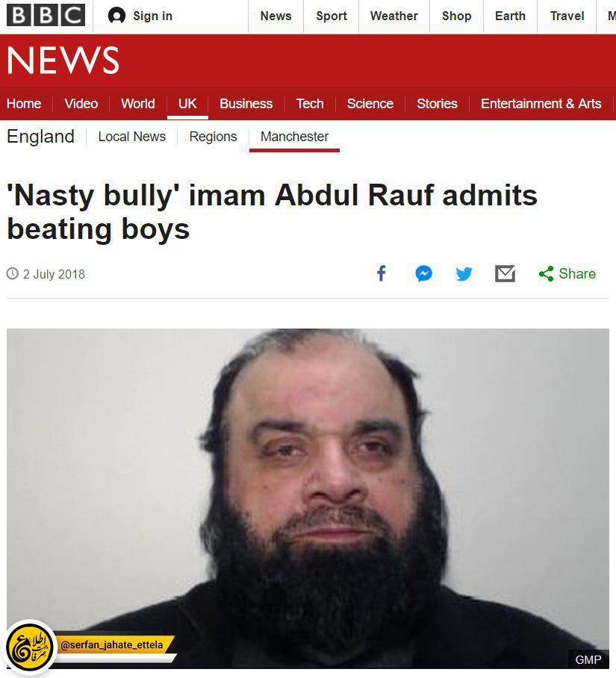Open the Weather section
Viewport: 616px width, 678px height.
click(x=393, y=16)
